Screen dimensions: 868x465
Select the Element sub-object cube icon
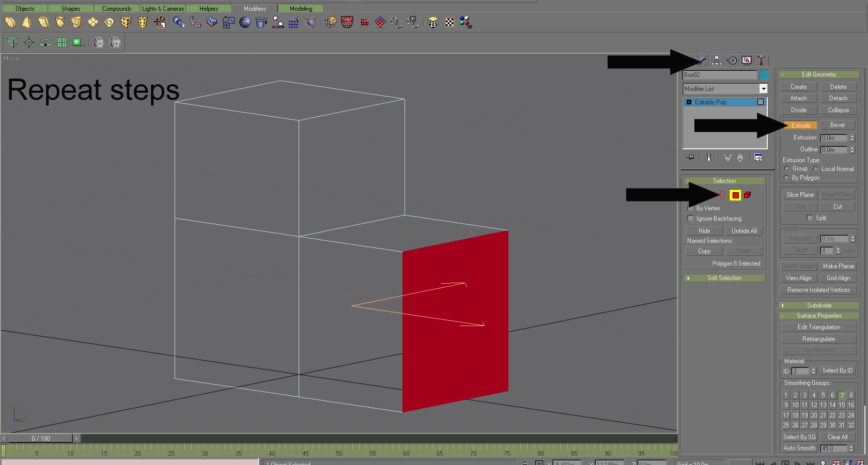(747, 195)
